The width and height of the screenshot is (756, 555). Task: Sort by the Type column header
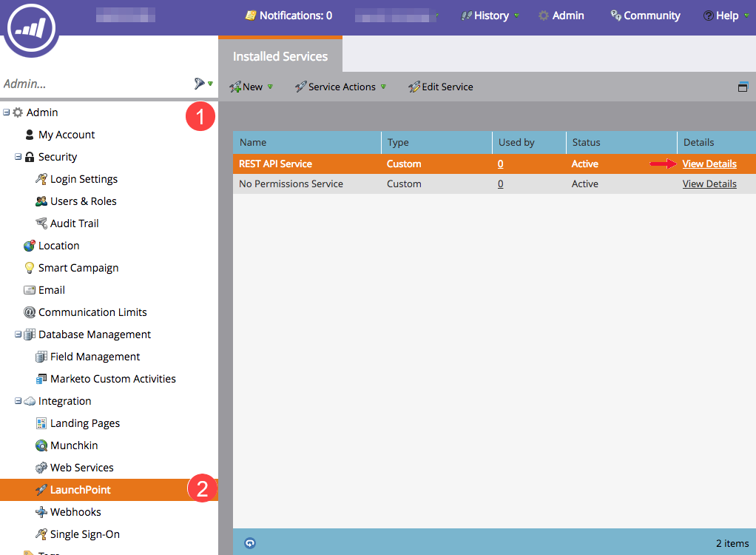pyautogui.click(x=437, y=142)
